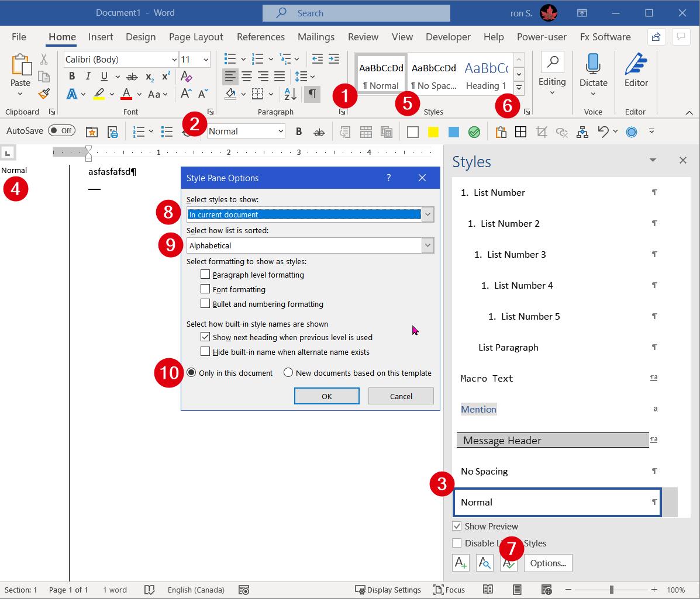Increase paragraph indent
This screenshot has height=599, width=700.
334,59
